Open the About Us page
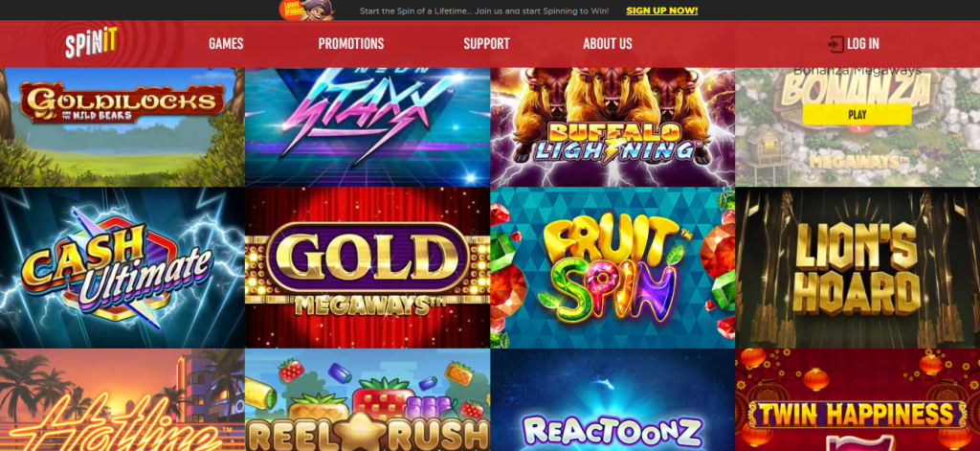 coord(608,44)
